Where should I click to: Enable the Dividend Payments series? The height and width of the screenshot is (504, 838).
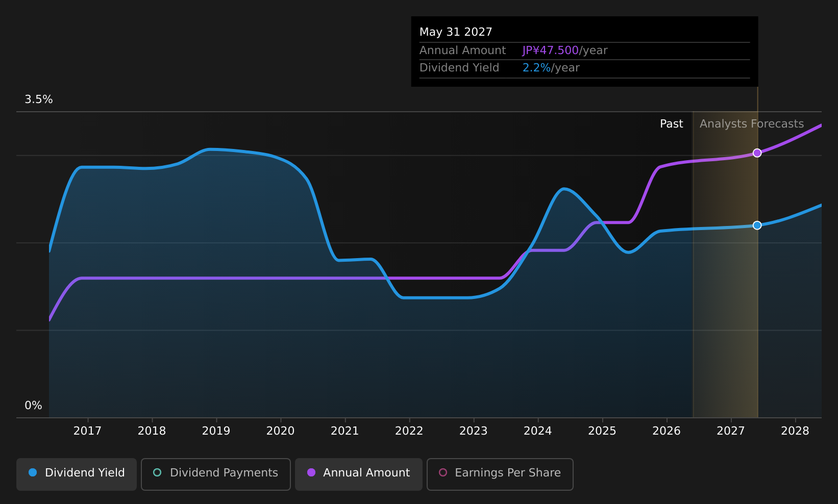(216, 474)
